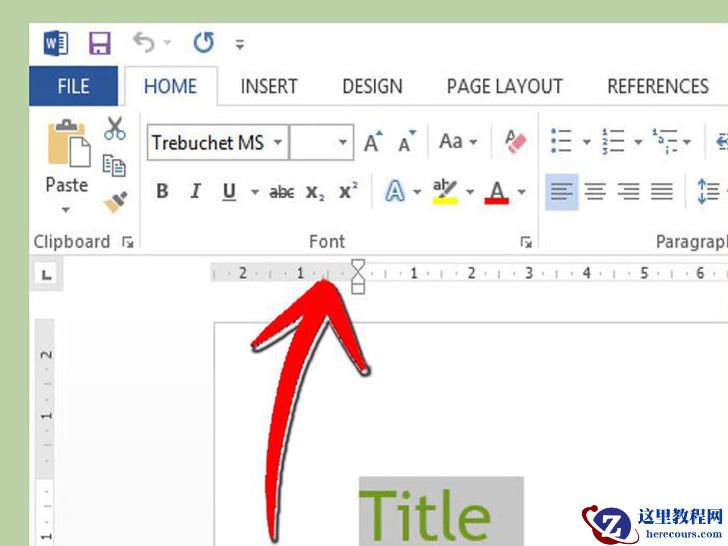Viewport: 728px width, 546px height.
Task: Click the vertical ruler
Action: click(46, 432)
